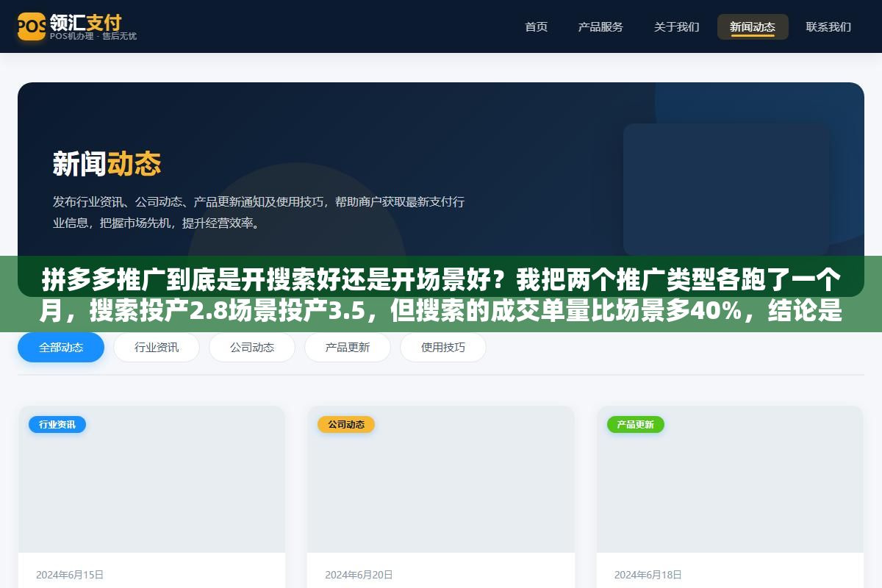Click the green 产品更新 card badge
The image size is (882, 588).
coord(636,424)
